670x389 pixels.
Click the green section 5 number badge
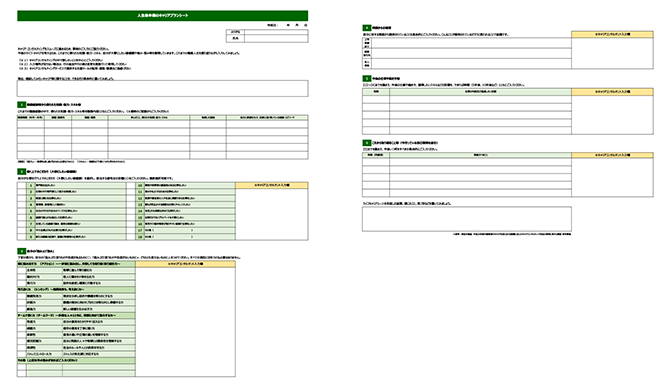(x=366, y=79)
